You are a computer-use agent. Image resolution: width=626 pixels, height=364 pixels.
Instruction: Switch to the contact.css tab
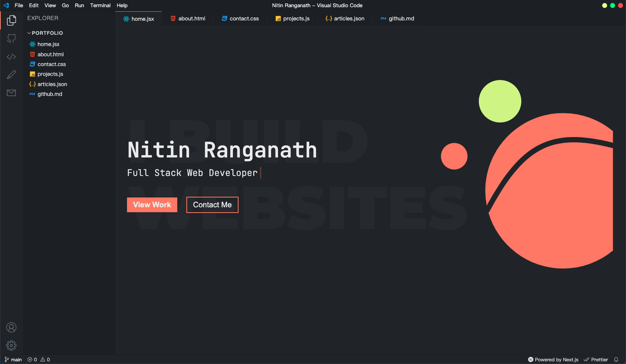pyautogui.click(x=240, y=19)
